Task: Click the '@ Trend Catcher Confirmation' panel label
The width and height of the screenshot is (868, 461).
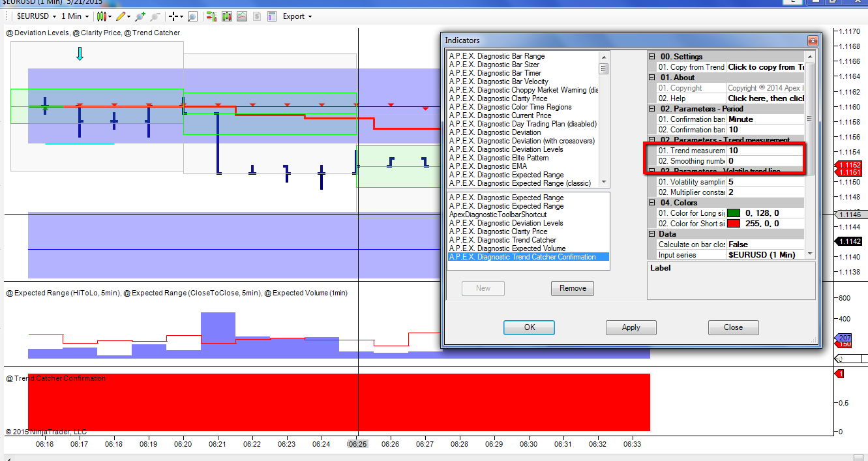Action: click(x=56, y=378)
